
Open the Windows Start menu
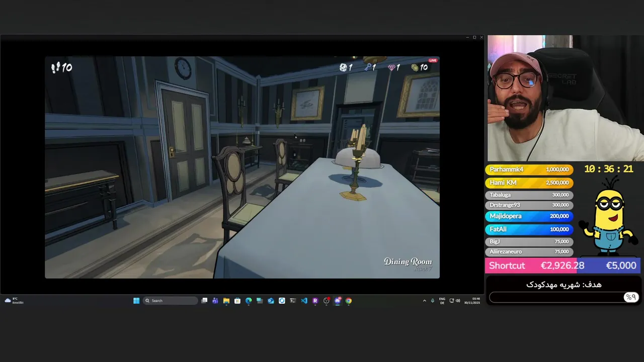tap(136, 301)
